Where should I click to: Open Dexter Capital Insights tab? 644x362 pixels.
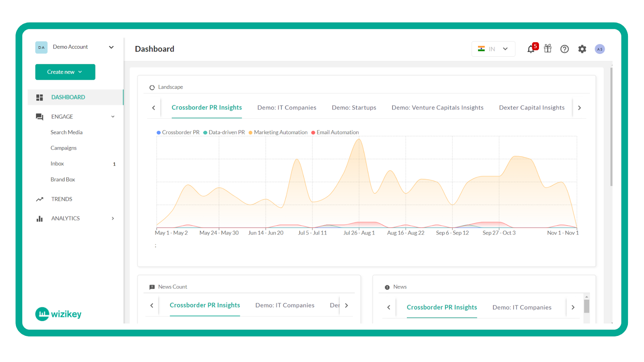(532, 108)
